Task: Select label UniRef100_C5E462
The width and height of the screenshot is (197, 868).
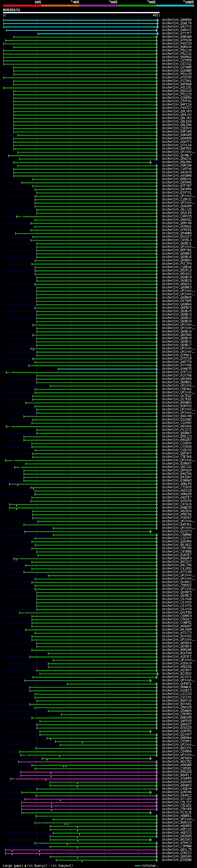Action: (x=177, y=389)
